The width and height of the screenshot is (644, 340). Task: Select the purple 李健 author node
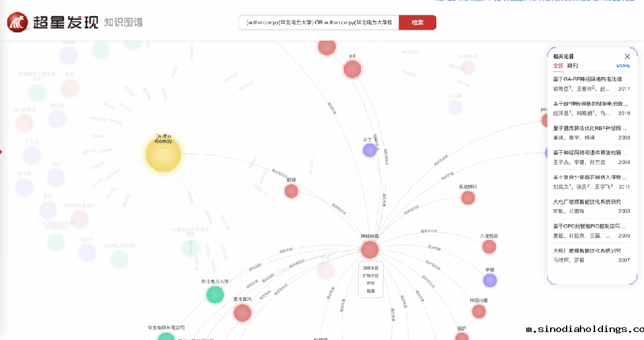click(x=490, y=280)
